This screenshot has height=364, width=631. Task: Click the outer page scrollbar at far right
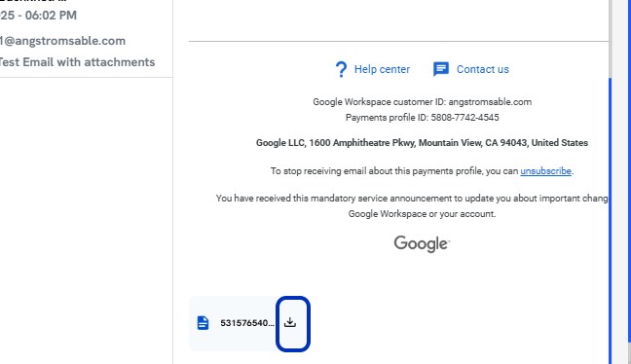[629, 182]
